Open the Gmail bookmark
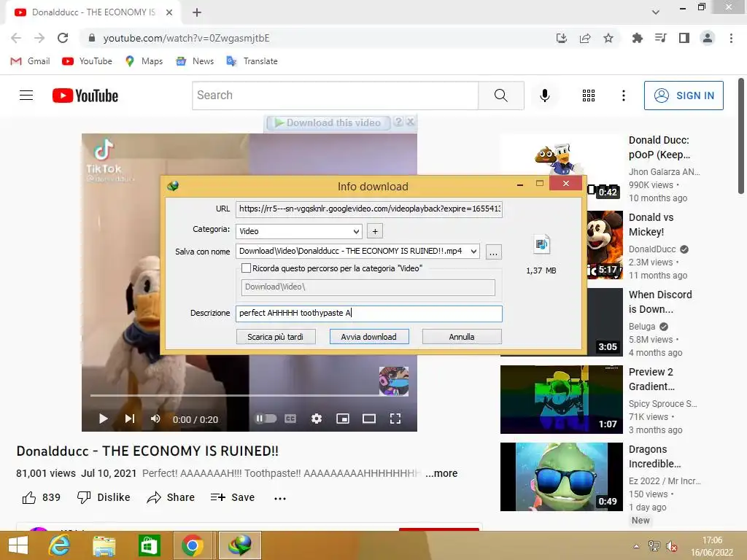This screenshot has width=747, height=560. [30, 61]
